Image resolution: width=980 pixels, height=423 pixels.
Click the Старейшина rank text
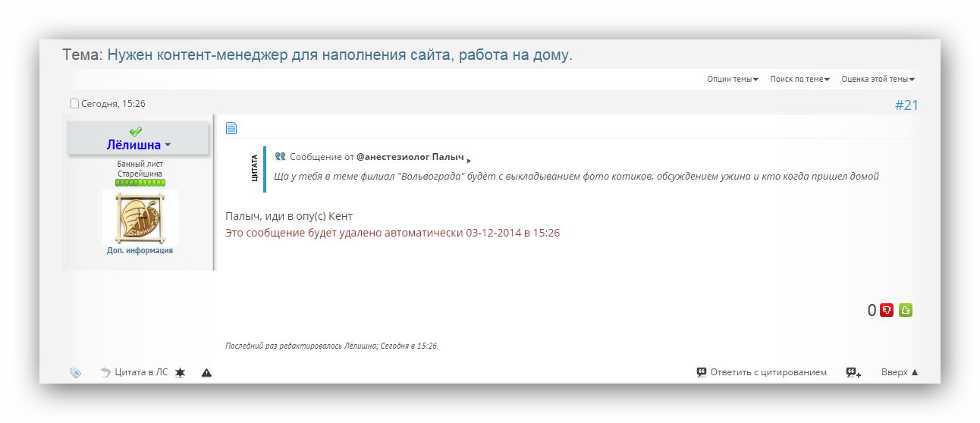[140, 174]
